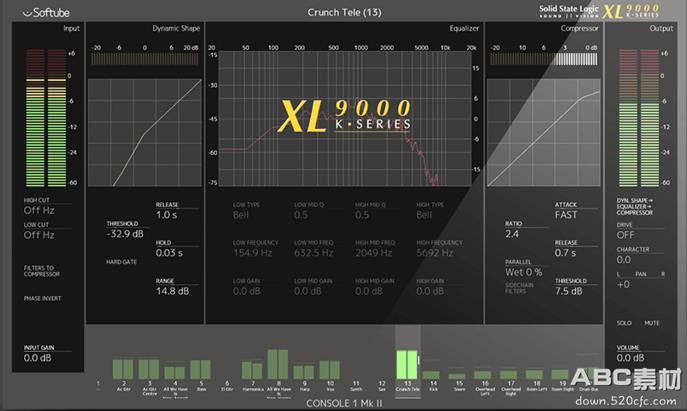
Task: Click the Character 0.0 value
Action: click(x=623, y=260)
